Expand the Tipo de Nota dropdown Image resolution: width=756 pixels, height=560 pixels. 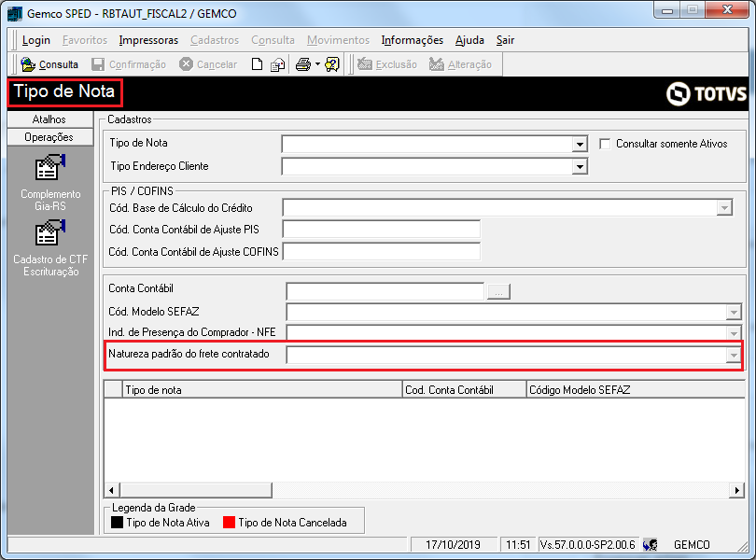[580, 144]
